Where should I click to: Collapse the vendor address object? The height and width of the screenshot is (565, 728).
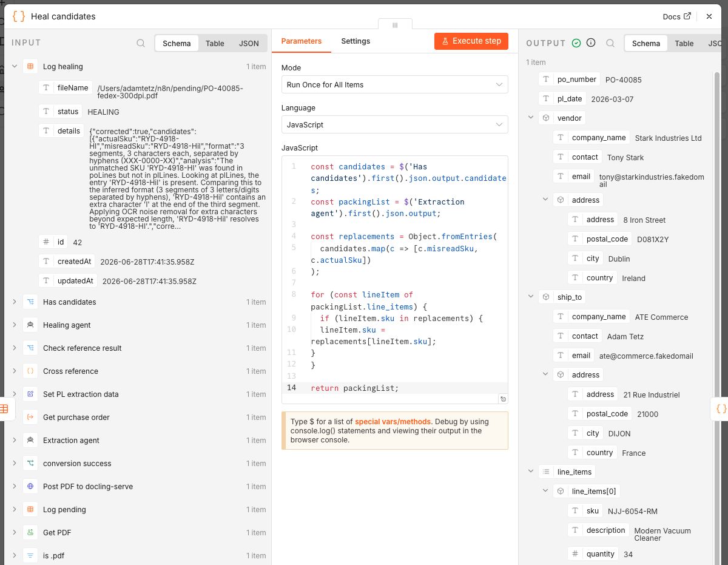click(x=545, y=200)
